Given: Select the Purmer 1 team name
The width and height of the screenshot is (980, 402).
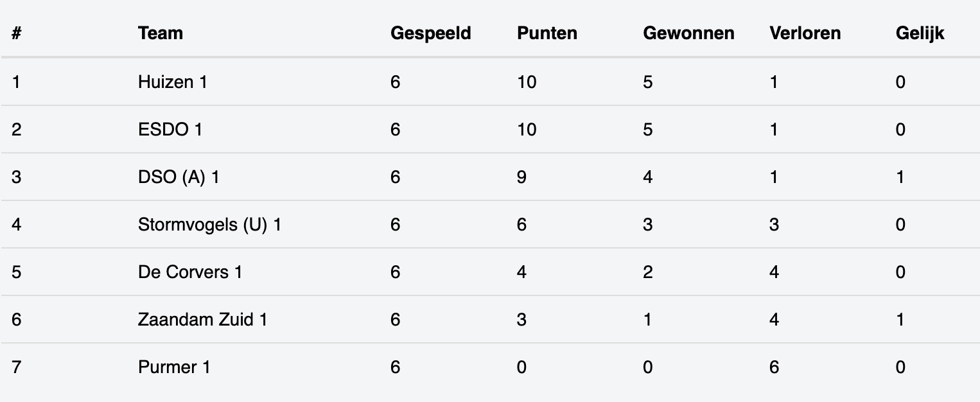Looking at the screenshot, I should [x=174, y=367].
